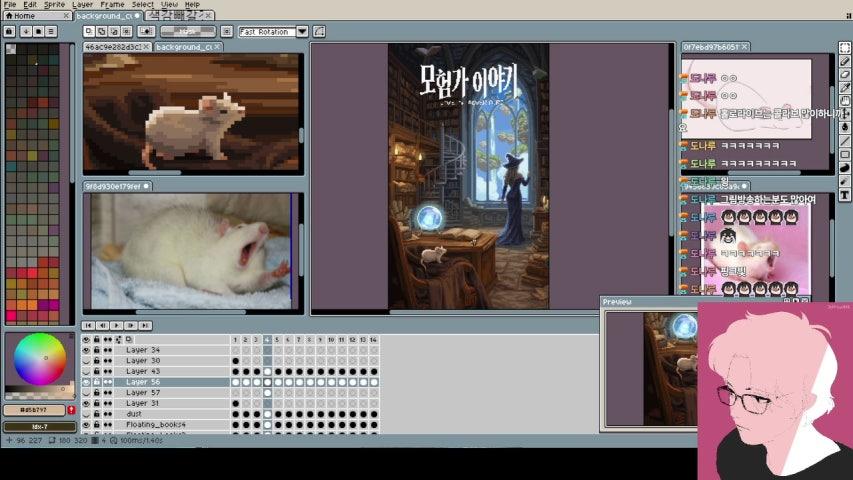853x480 pixels.
Task: Hide Layer 34 using its eye icon
Action: 85,350
